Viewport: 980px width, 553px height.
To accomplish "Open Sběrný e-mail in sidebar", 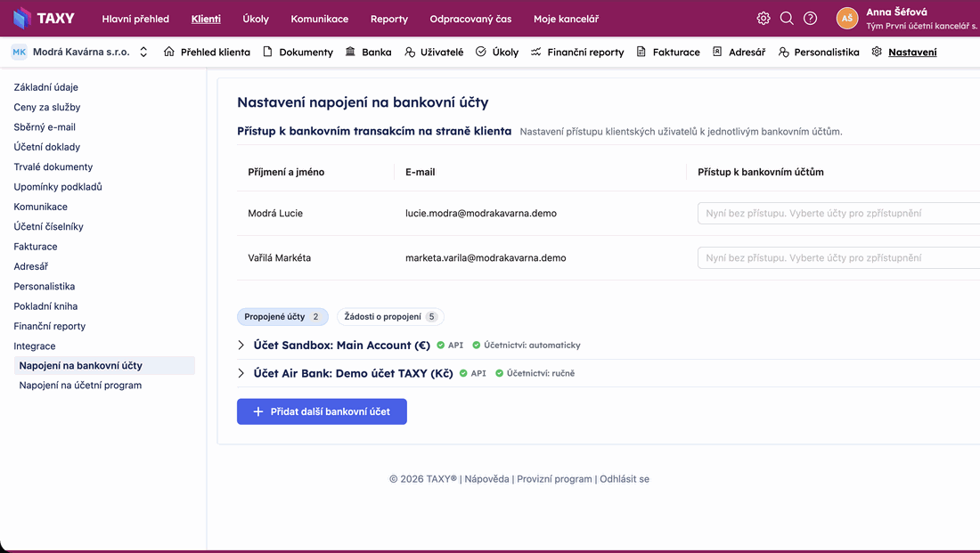I will 45,127.
